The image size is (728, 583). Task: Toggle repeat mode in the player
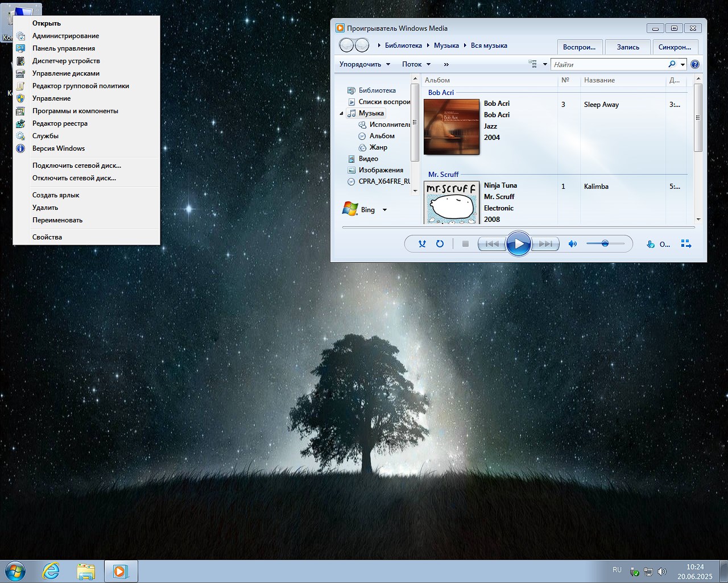(x=440, y=244)
